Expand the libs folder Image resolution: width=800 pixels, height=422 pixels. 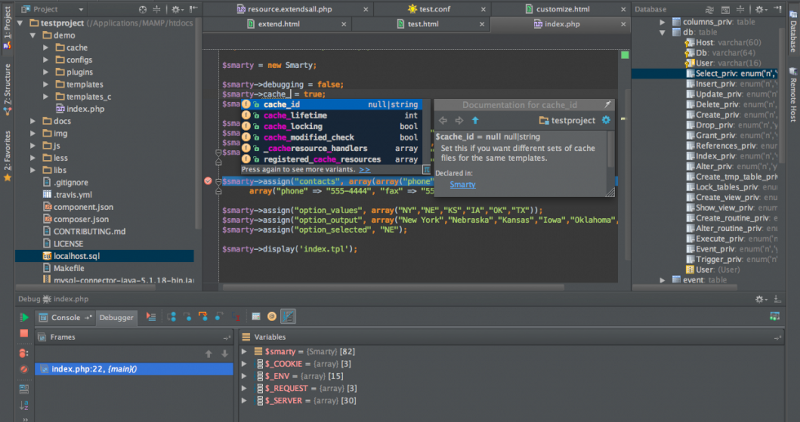point(33,170)
